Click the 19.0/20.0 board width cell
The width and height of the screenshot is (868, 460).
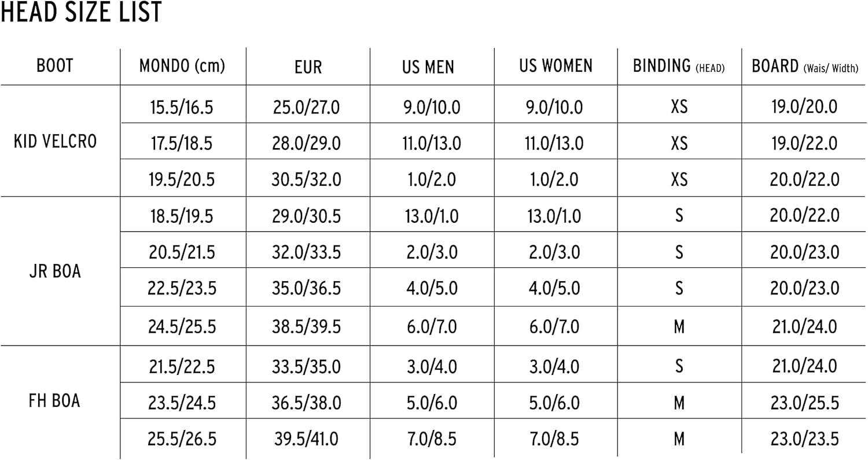point(804,107)
